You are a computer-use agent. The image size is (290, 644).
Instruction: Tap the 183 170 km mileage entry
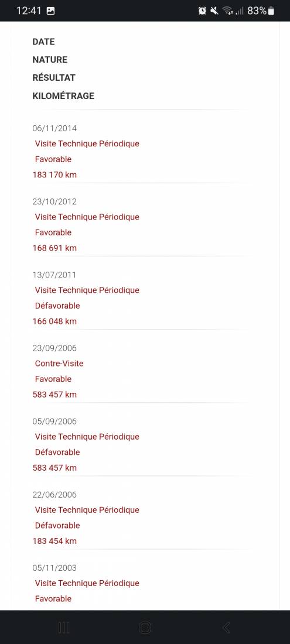pyautogui.click(x=54, y=174)
